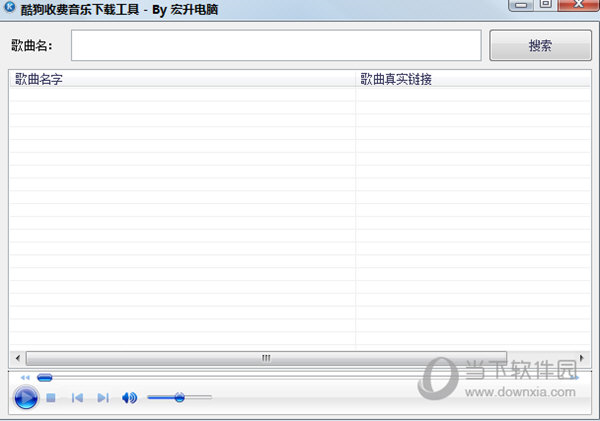Maximize the 酷狗收费音乐下载工具 window
Screen dimensions: 600x421
546,4
